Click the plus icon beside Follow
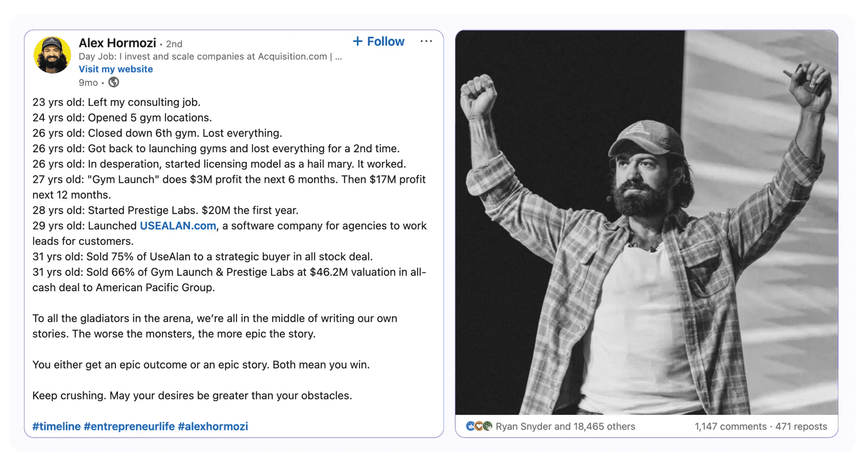868x465 pixels. click(x=358, y=41)
